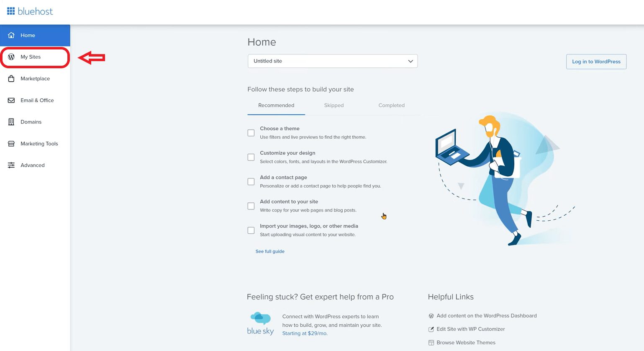The height and width of the screenshot is (351, 644).
Task: Tick the Add a contact page checkbox
Action: click(x=251, y=182)
